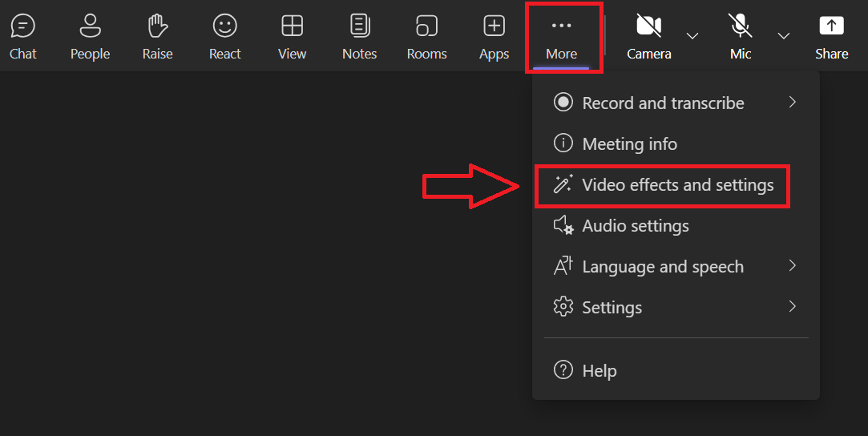Open the Apps panel
868x436 pixels.
click(x=494, y=37)
